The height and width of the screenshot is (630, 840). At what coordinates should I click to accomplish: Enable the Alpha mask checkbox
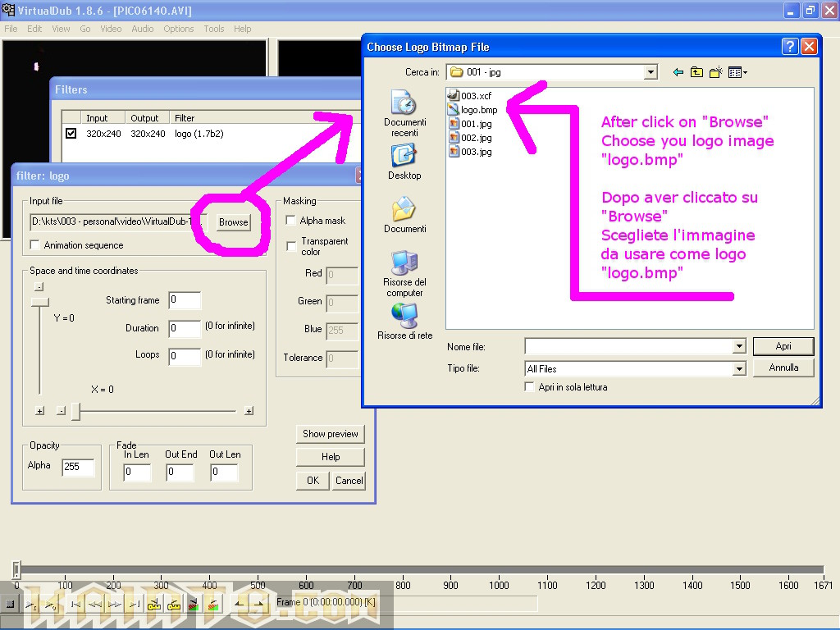291,220
